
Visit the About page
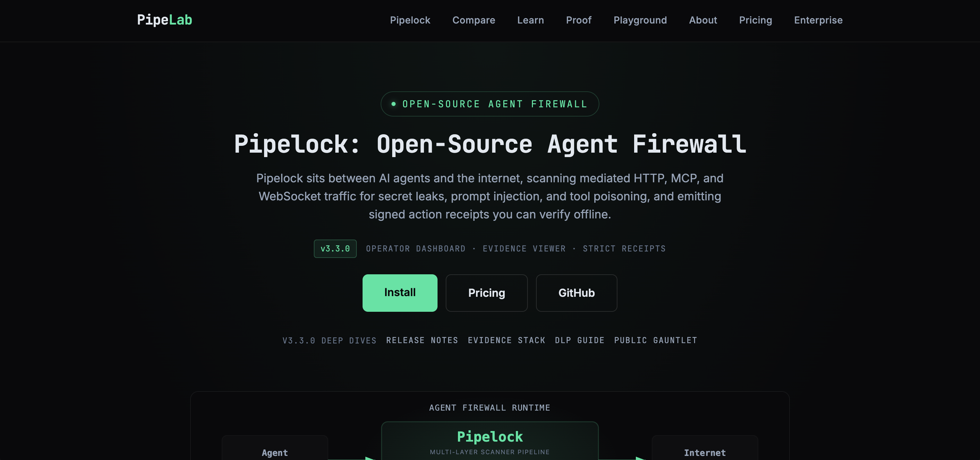703,20
